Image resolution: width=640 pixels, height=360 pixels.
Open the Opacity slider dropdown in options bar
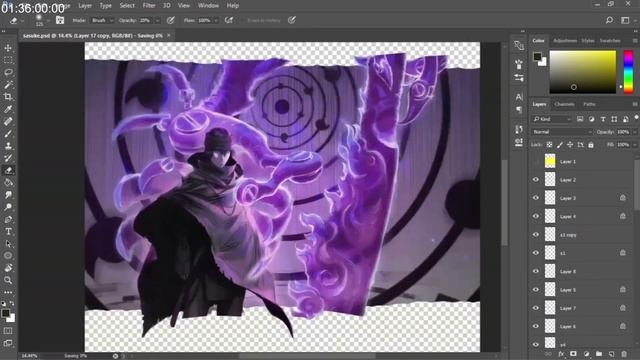tap(158, 20)
